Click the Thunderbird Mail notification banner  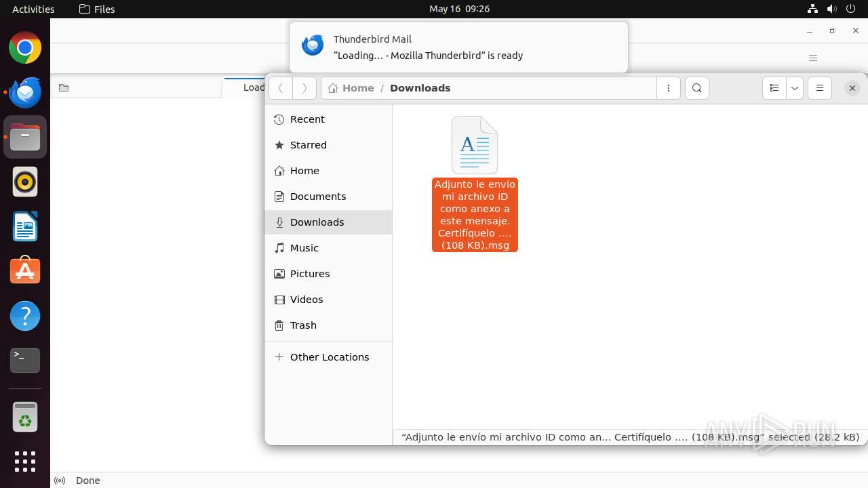458,47
